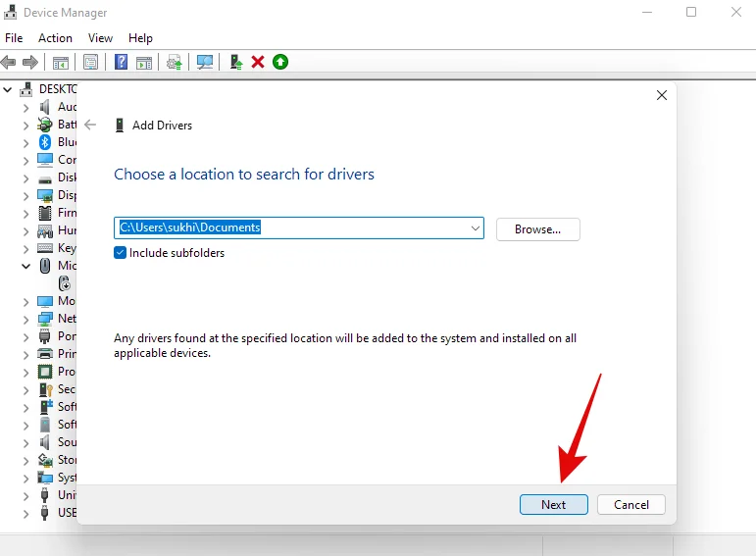Screen dimensions: 756x556
Task: Click the Add drivers toolbar icon
Action: (x=235, y=62)
